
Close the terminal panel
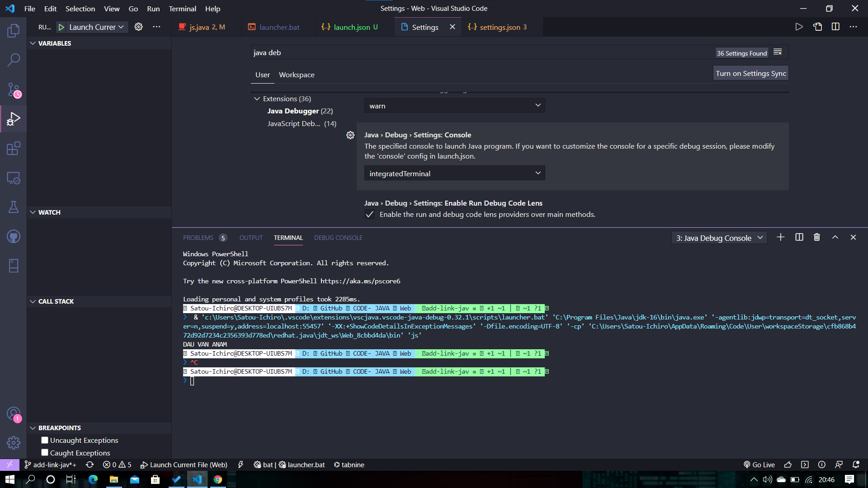(853, 238)
